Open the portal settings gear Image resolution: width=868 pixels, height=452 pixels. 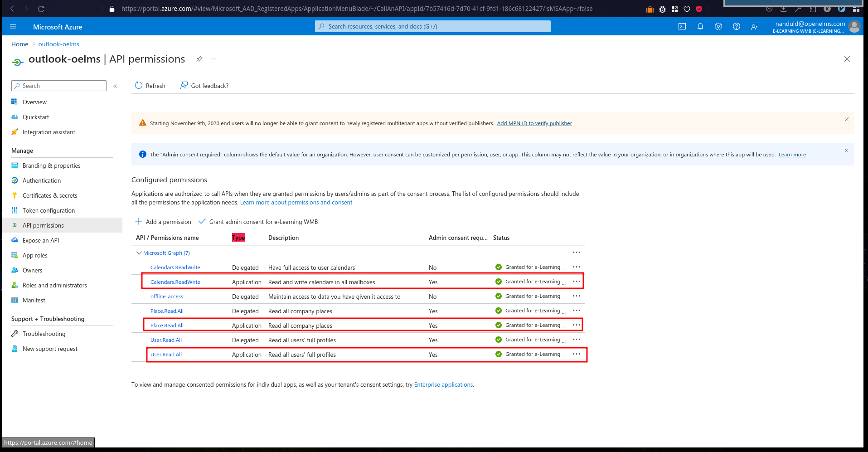tap(718, 27)
